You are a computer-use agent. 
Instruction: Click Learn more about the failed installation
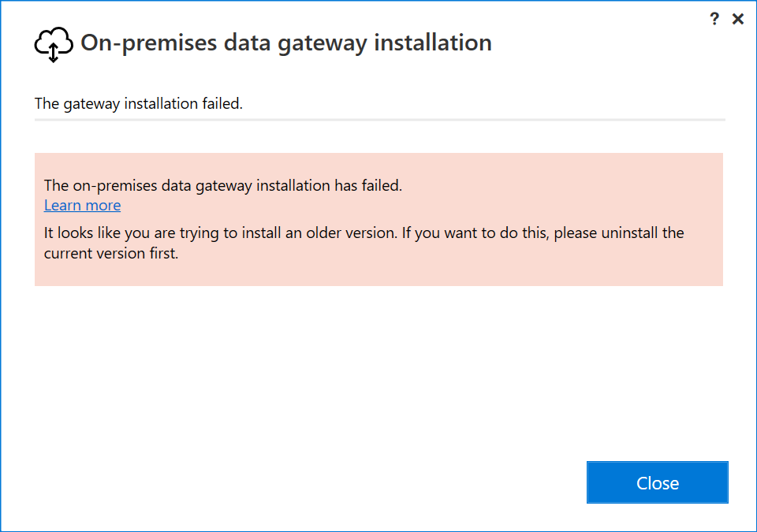click(82, 205)
